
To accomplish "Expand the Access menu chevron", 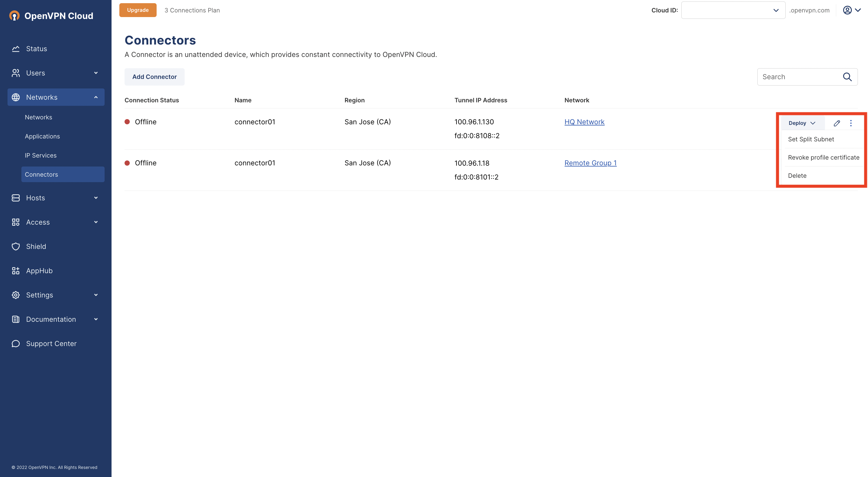I will 96,222.
